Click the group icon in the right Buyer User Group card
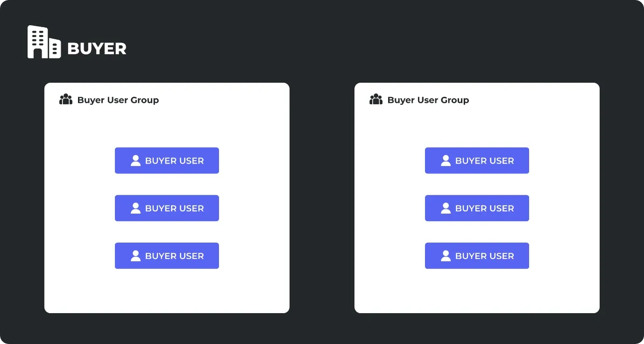The width and height of the screenshot is (644, 344). [376, 99]
